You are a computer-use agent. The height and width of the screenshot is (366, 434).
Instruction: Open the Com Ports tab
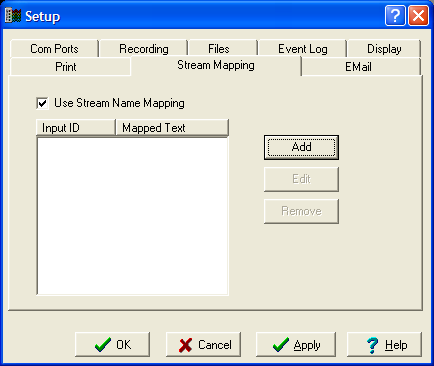point(54,49)
